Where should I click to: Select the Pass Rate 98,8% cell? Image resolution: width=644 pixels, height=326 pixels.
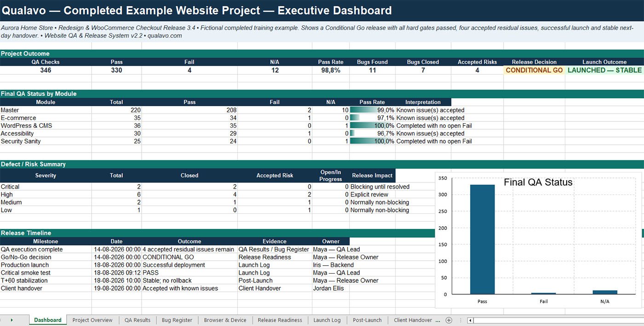pos(331,70)
